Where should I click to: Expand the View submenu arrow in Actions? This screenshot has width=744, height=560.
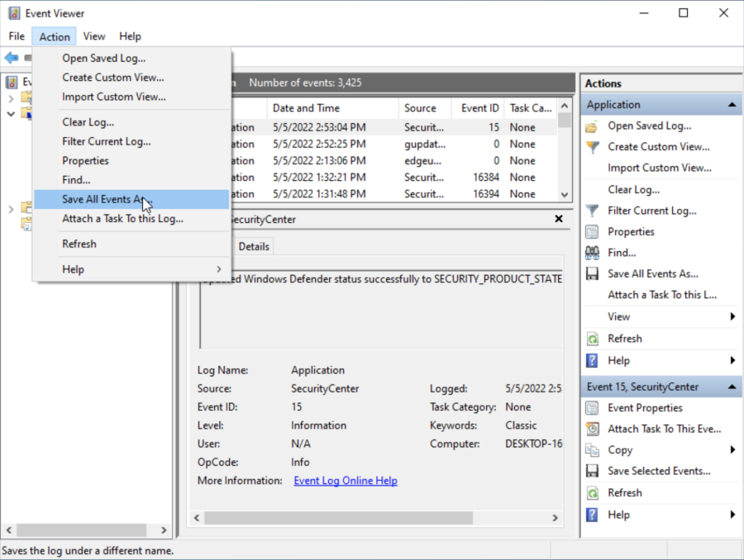click(732, 316)
